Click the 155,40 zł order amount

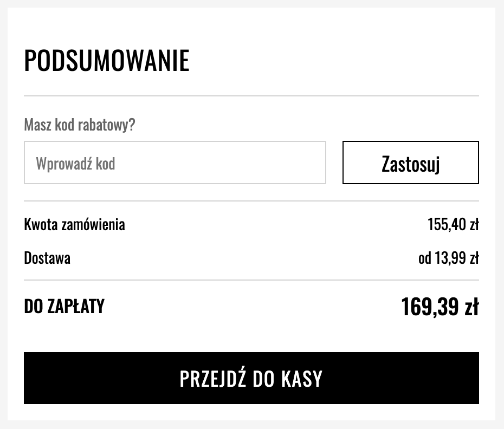tap(453, 224)
